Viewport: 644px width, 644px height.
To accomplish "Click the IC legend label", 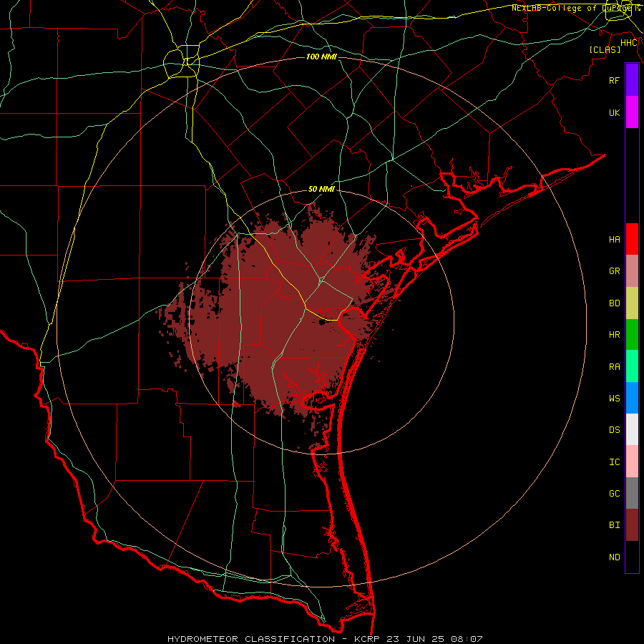I will click(614, 462).
